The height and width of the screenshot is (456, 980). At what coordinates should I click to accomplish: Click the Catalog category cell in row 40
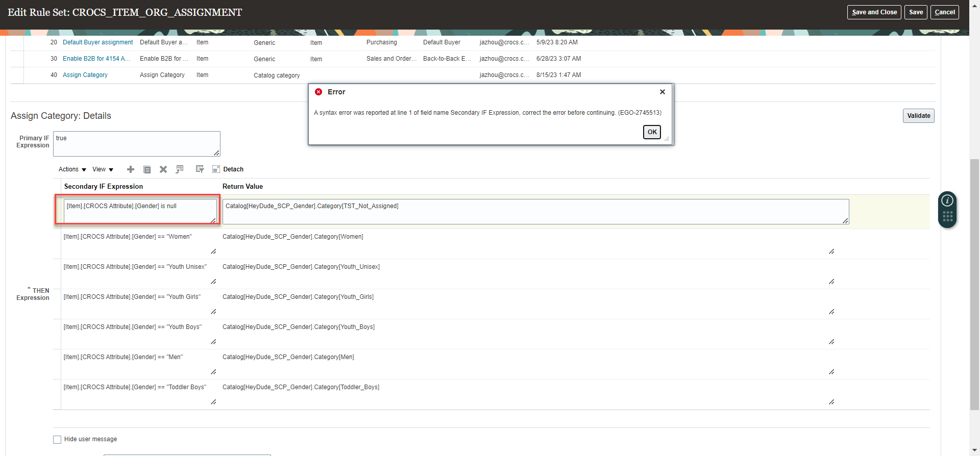[277, 75]
